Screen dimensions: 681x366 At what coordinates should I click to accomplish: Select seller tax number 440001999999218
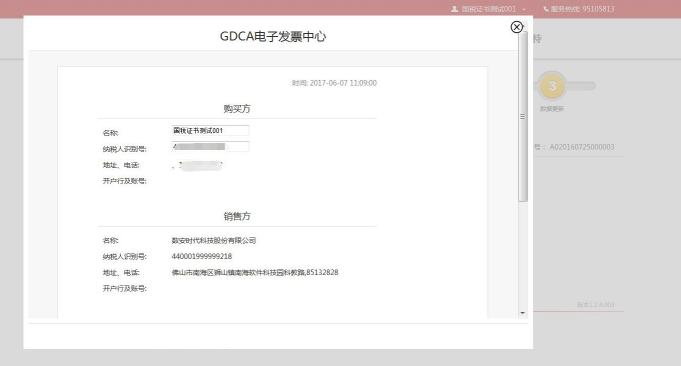tap(202, 257)
